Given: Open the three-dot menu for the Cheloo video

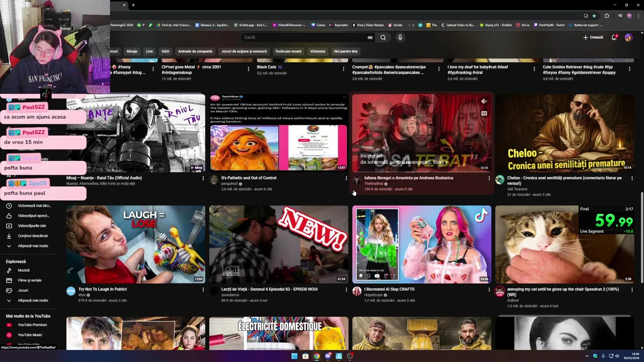Looking at the screenshot, I should click(x=632, y=178).
